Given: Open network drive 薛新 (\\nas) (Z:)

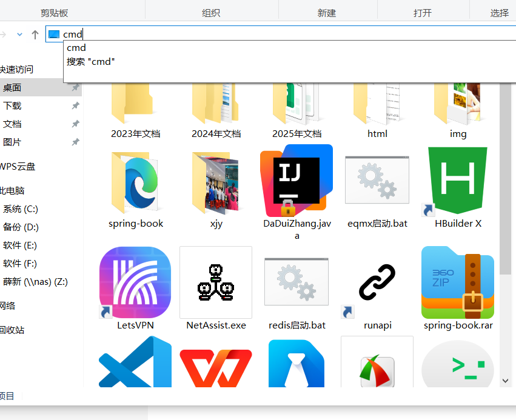Looking at the screenshot, I should 35,282.
